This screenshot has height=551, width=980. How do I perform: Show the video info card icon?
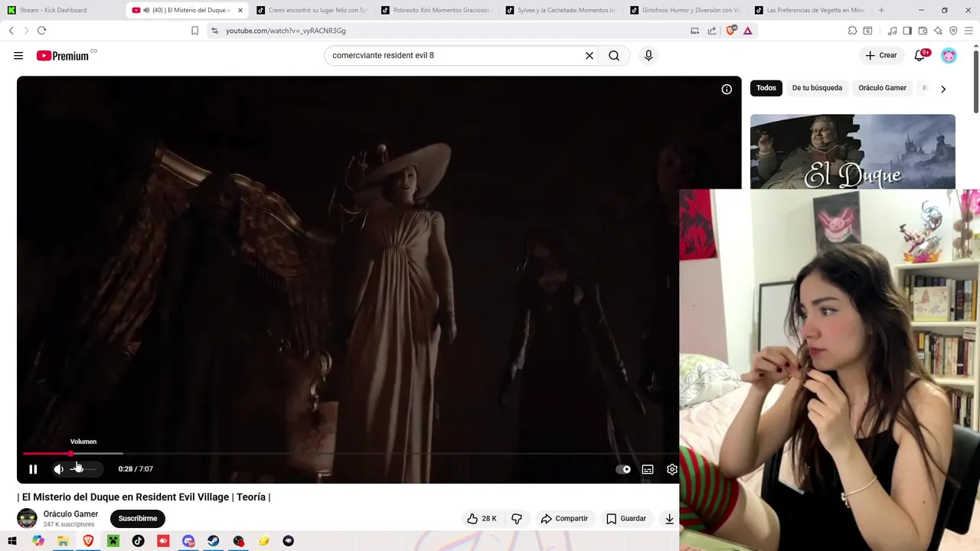pyautogui.click(x=727, y=90)
